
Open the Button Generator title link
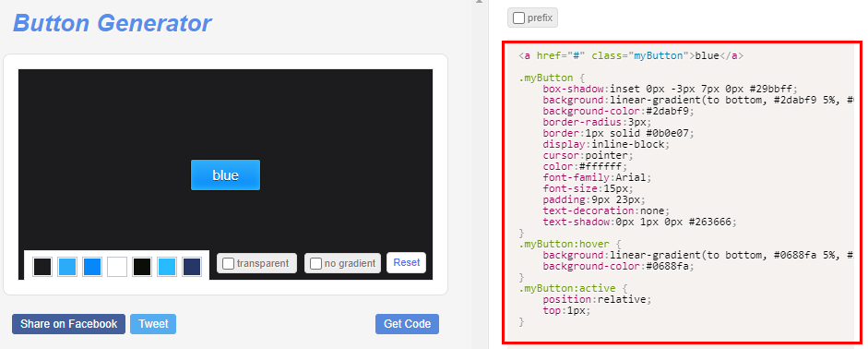click(x=112, y=23)
